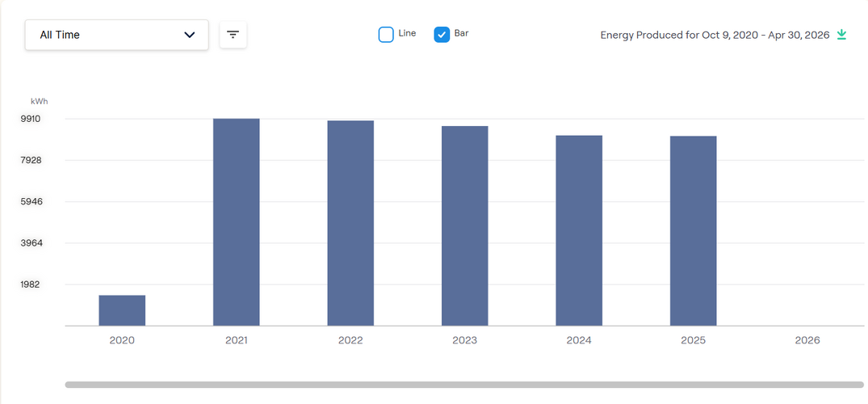Select the 2020 energy bar
This screenshot has height=404, width=868.
pyautogui.click(x=122, y=310)
